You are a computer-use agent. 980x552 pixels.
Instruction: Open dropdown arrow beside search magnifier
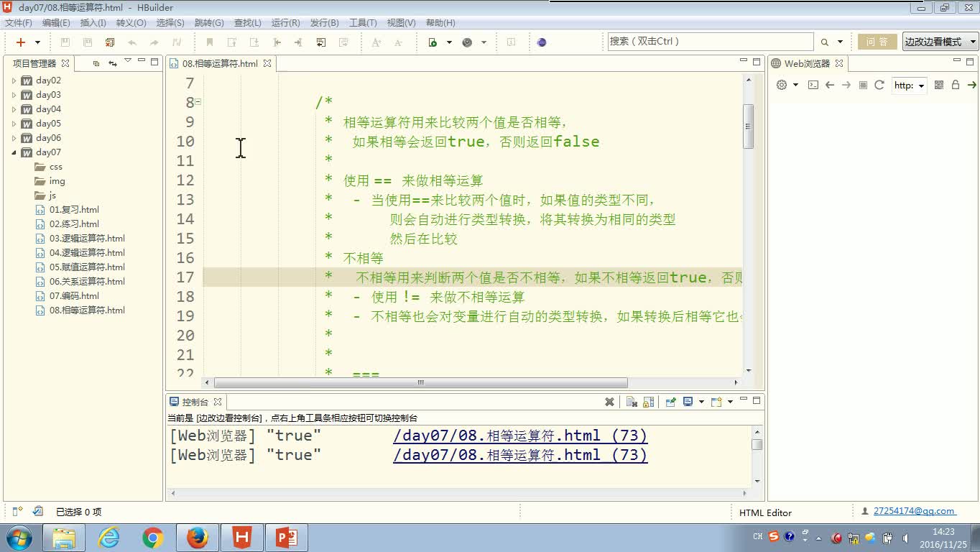pyautogui.click(x=840, y=42)
